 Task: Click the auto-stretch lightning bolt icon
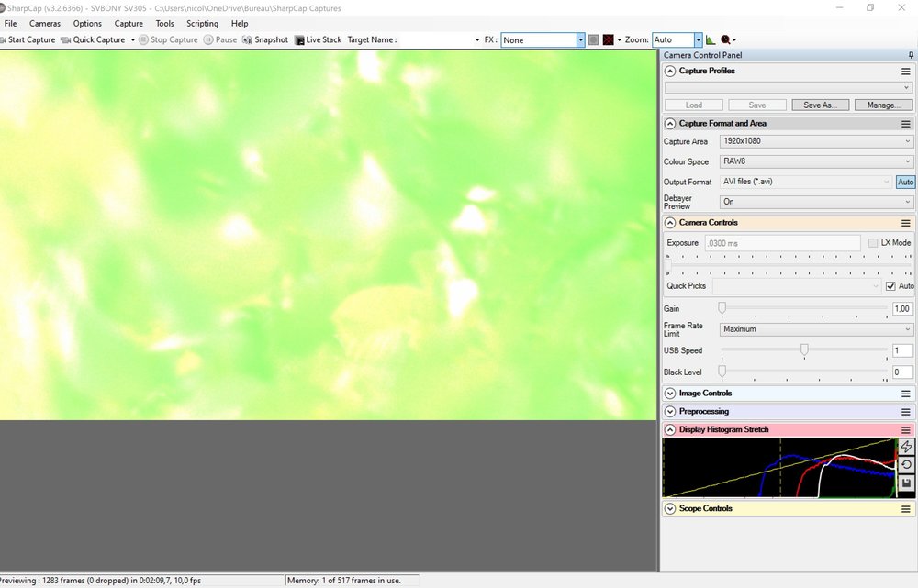906,447
